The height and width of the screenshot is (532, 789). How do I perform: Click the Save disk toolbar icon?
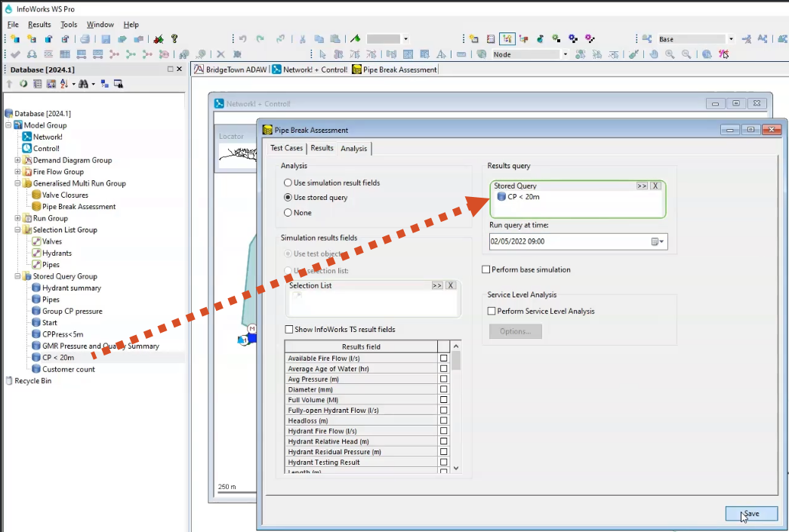coord(106,38)
